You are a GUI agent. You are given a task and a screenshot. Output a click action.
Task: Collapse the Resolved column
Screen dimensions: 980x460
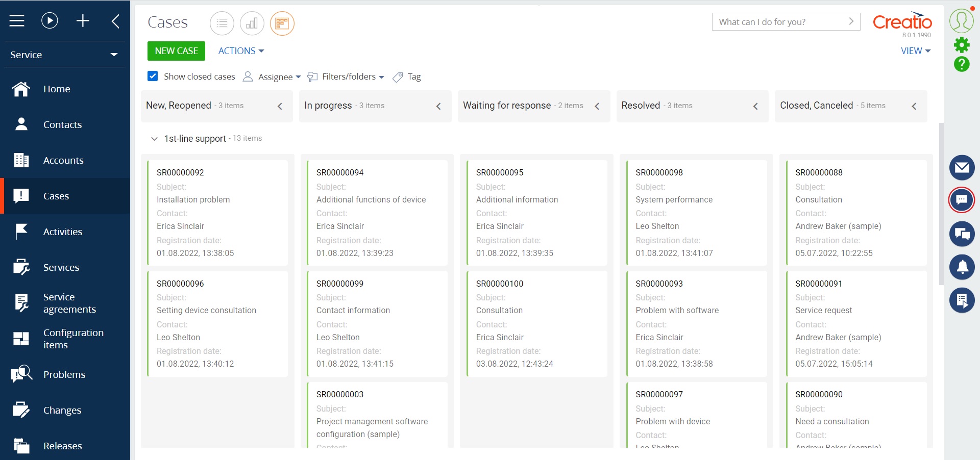tap(755, 106)
